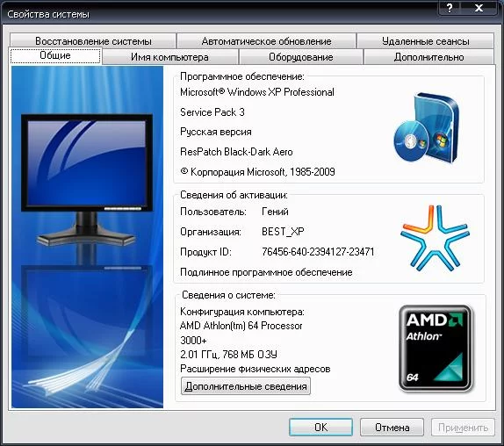This screenshot has height=446, width=504.
Task: Click the Организация: label
Action: pos(211,232)
